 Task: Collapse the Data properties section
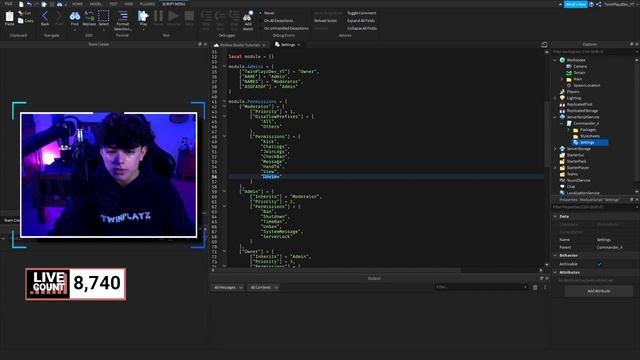(x=555, y=216)
